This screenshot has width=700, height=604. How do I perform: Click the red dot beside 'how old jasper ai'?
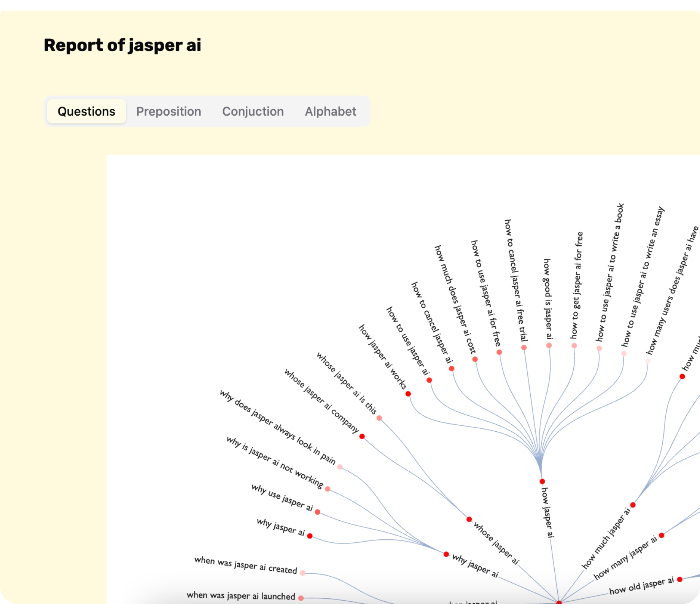pos(680,580)
